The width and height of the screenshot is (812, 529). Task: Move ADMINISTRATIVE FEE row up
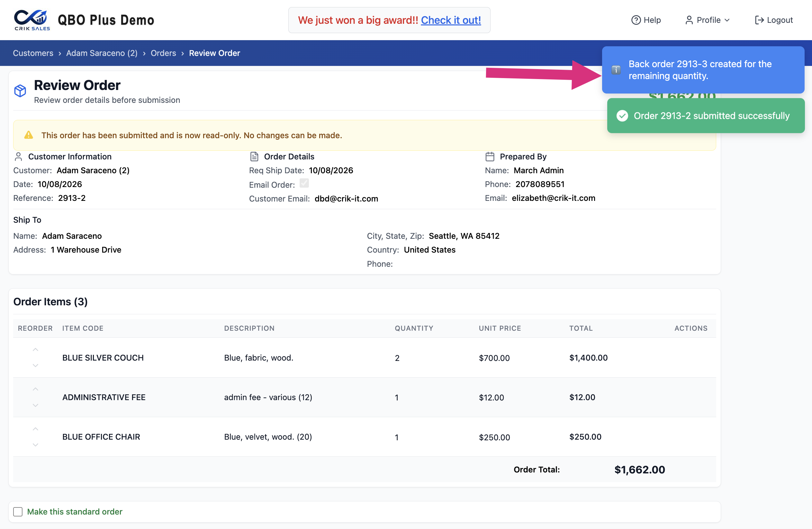point(35,389)
